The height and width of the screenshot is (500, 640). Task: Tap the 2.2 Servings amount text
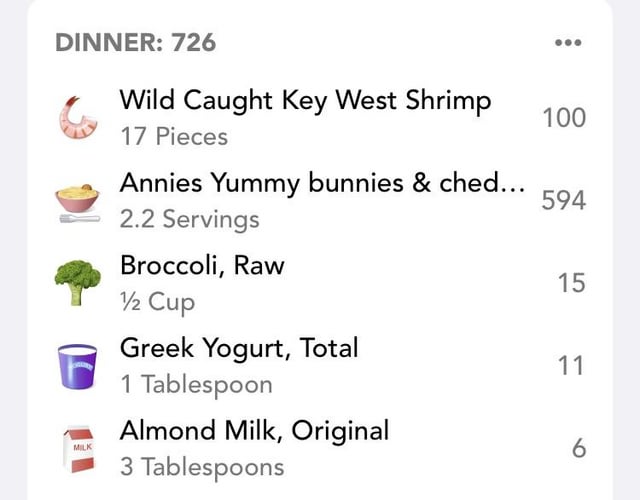tap(189, 219)
